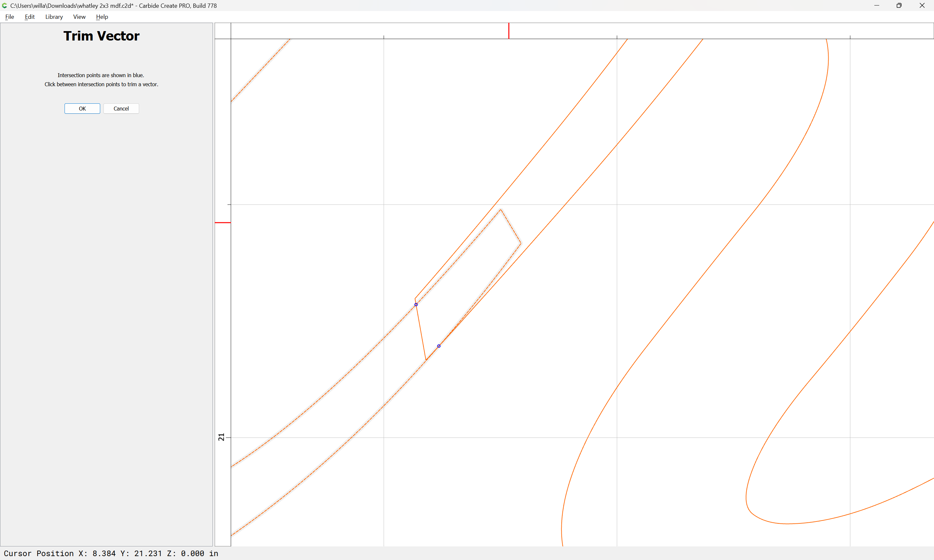Cancel the Trim Vector operation
The width and height of the screenshot is (934, 560).
(121, 109)
